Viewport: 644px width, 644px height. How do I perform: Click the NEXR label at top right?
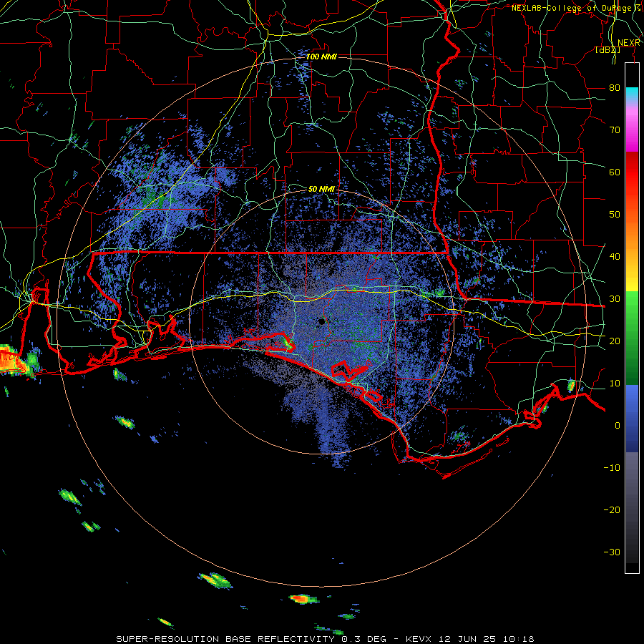point(629,43)
